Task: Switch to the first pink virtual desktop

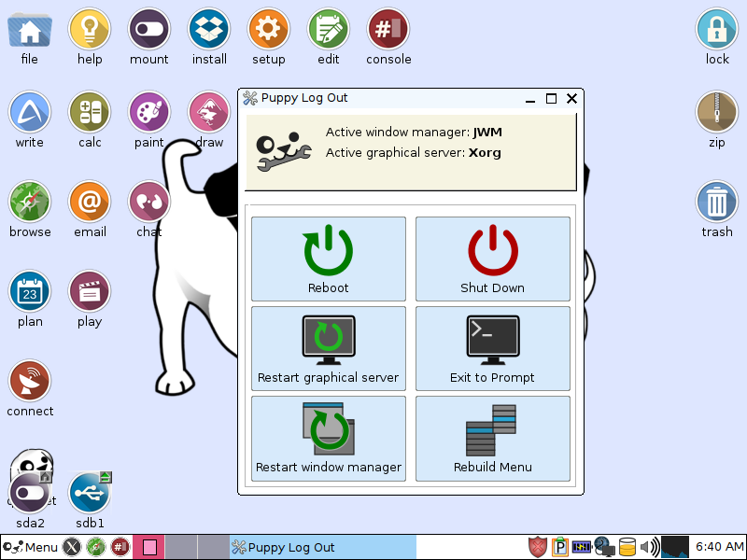Action: pyautogui.click(x=149, y=547)
